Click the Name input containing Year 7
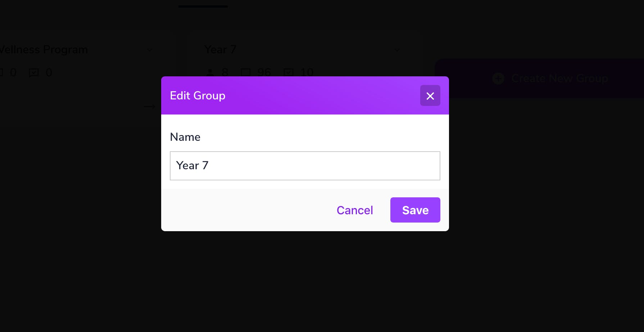 pyautogui.click(x=305, y=166)
